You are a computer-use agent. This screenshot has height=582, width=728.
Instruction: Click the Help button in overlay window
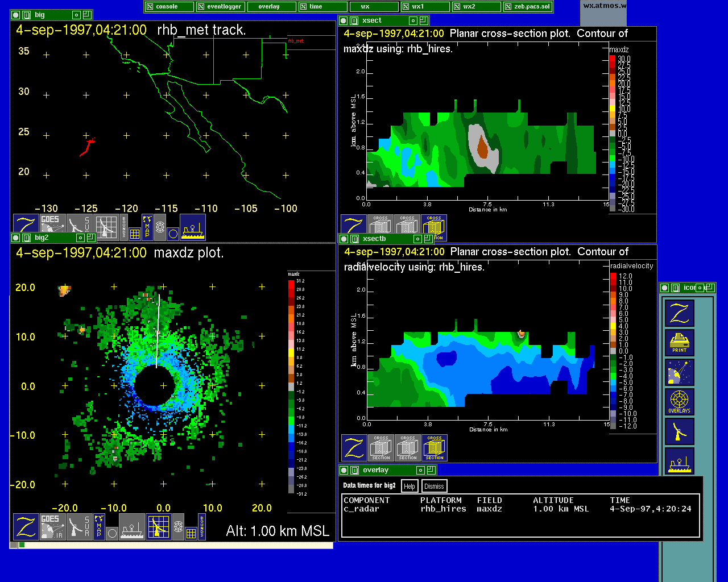coord(409,487)
